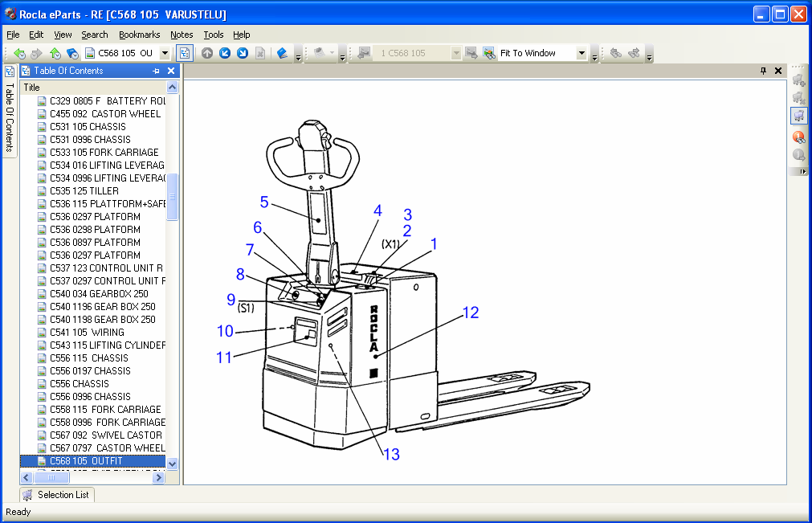
Task: Click the blue round down-left arrow button
Action: pyautogui.click(x=225, y=53)
